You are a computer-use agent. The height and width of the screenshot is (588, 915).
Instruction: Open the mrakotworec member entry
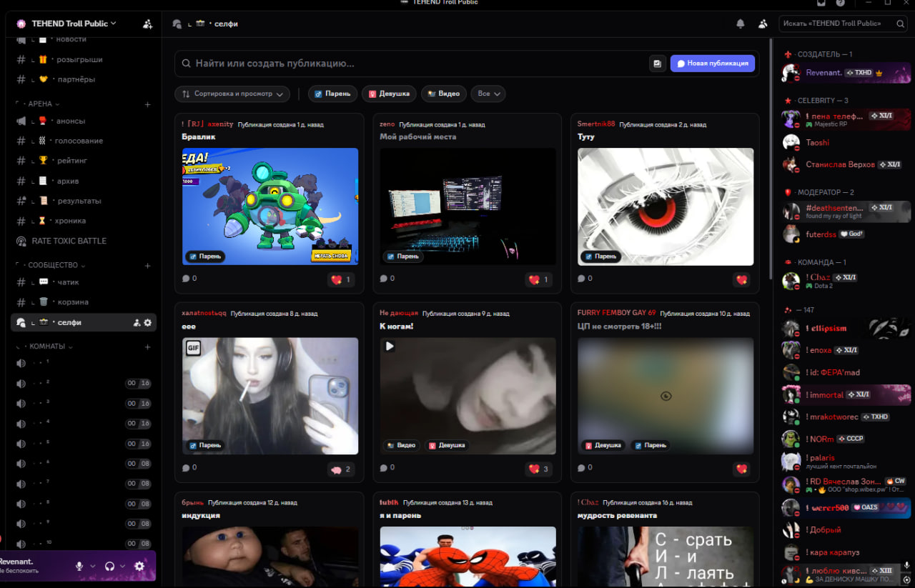coord(846,417)
